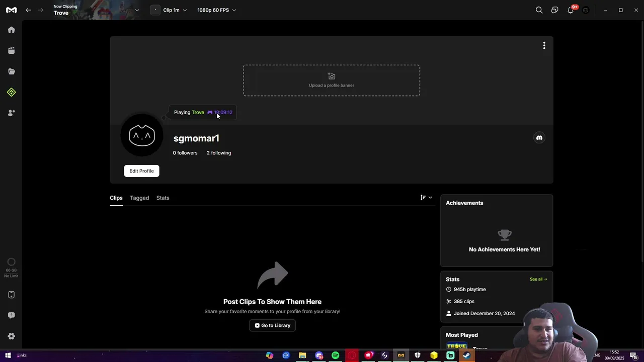
Task: Click the 385 clips stat
Action: (x=460, y=302)
